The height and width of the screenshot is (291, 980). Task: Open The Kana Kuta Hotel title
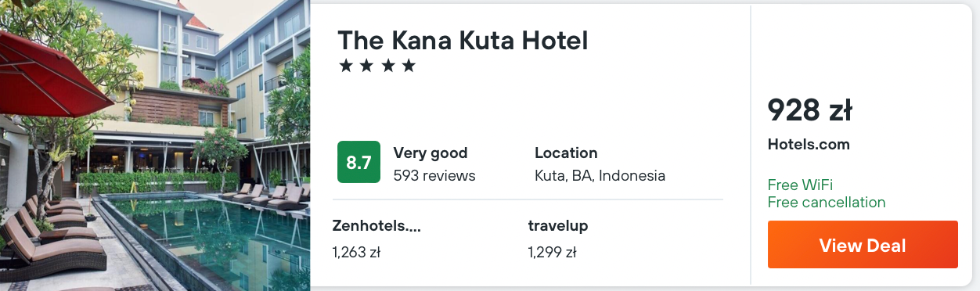tap(463, 41)
